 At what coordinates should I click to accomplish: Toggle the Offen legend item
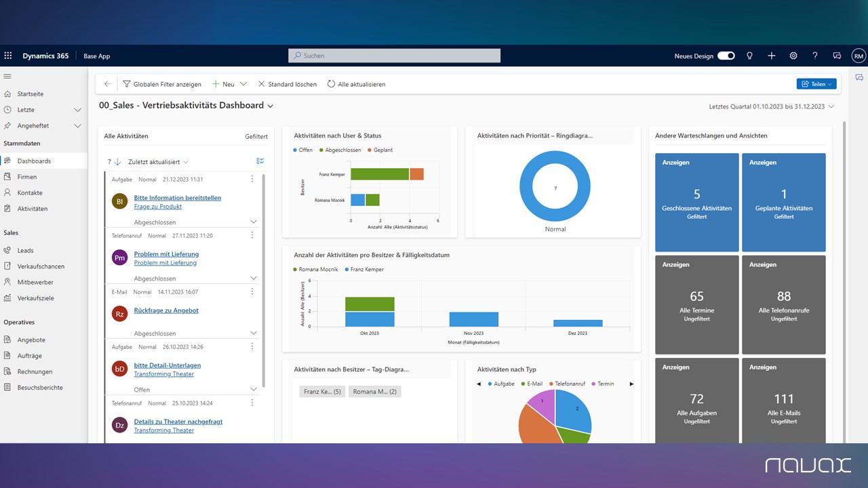pyautogui.click(x=303, y=150)
